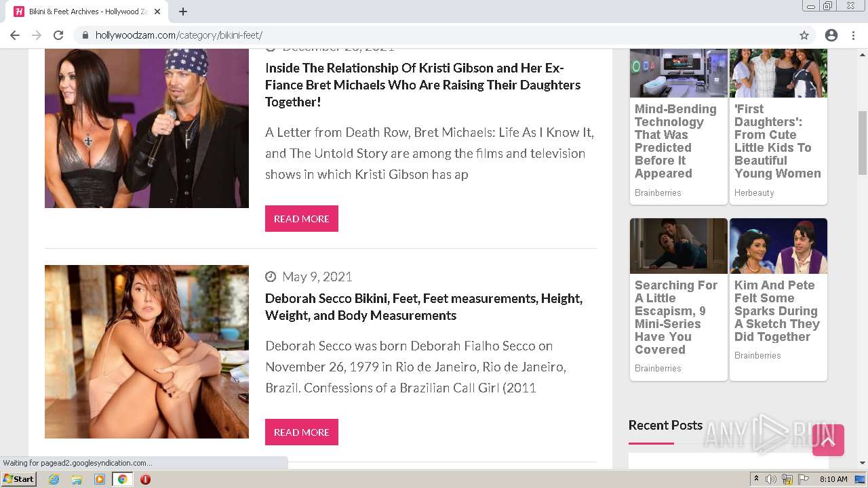Open the Windows Start menu
The image size is (868, 488).
(19, 479)
